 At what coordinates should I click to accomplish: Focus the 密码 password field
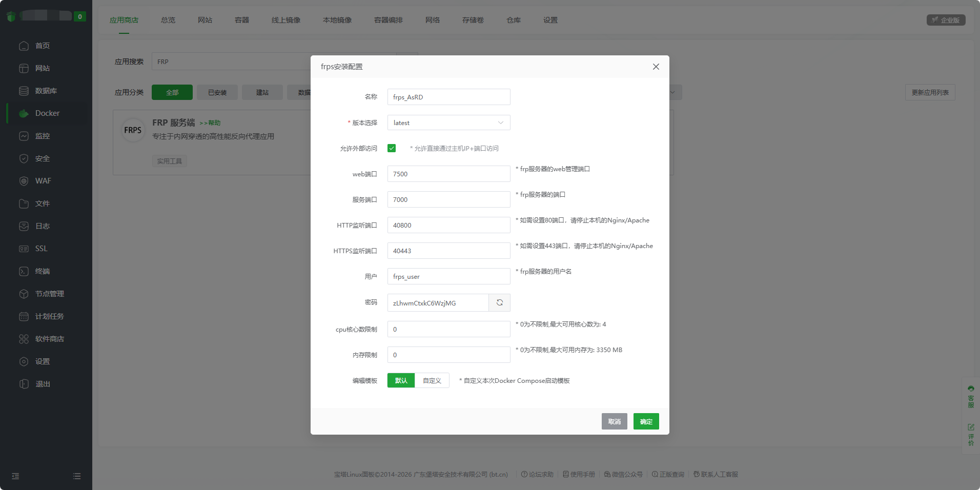pyautogui.click(x=438, y=303)
